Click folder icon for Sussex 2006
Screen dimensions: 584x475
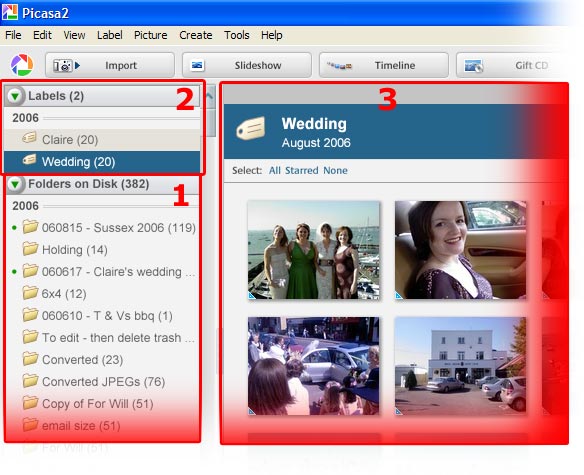[x=30, y=226]
